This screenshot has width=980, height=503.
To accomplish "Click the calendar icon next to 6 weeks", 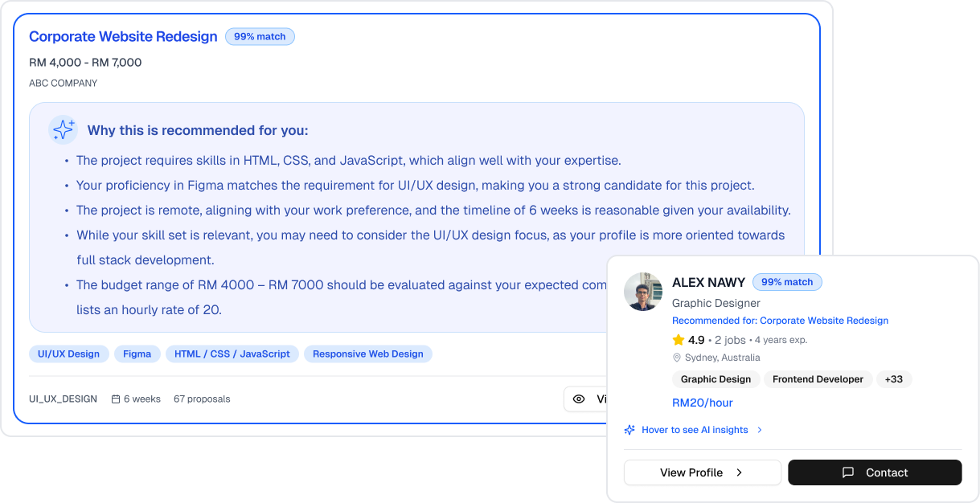I will (x=116, y=399).
